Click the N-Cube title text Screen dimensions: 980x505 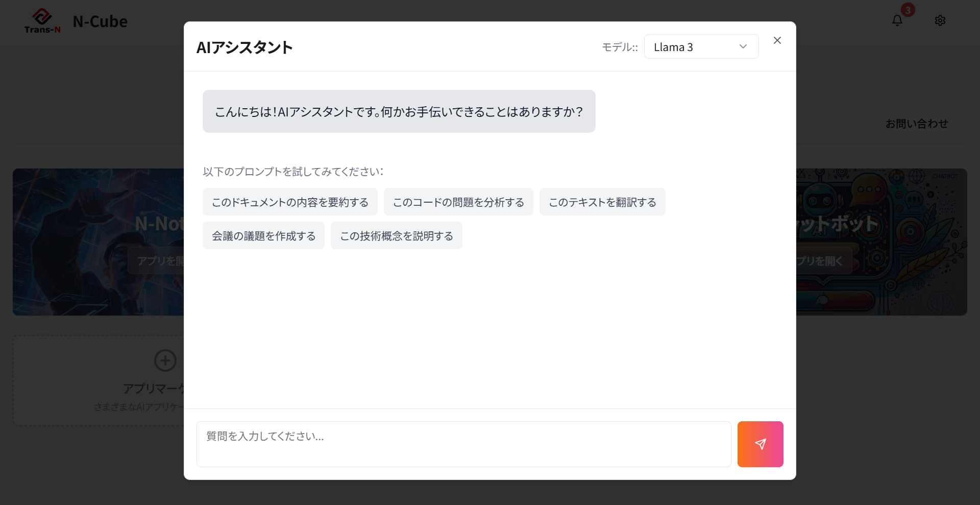point(100,21)
